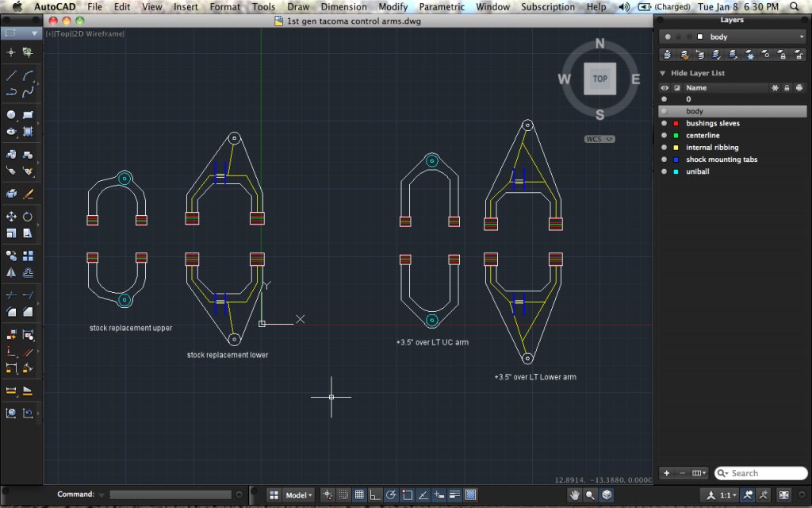Toggle Snap mode in status bar
Viewport: 812px width, 508px height.
click(x=343, y=495)
